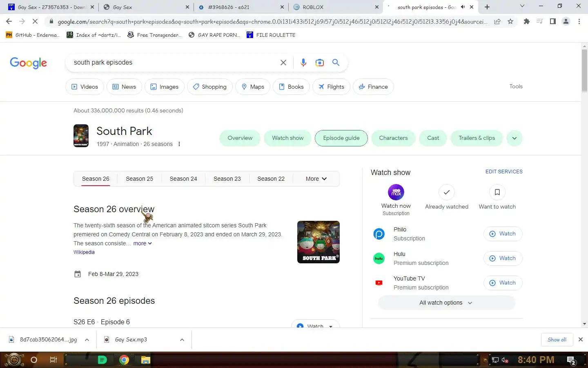
Task: Filter results by Books
Action: [291, 87]
